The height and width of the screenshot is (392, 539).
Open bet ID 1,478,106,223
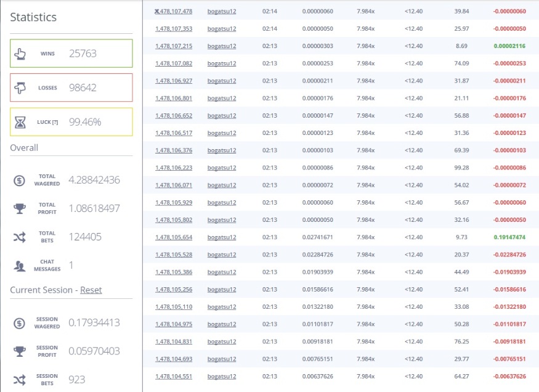pos(174,168)
